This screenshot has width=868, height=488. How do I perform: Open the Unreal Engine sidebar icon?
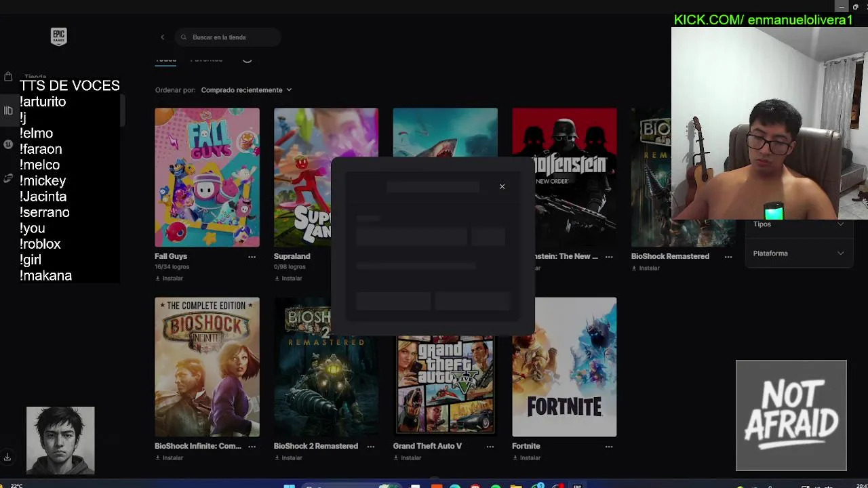pos(8,144)
